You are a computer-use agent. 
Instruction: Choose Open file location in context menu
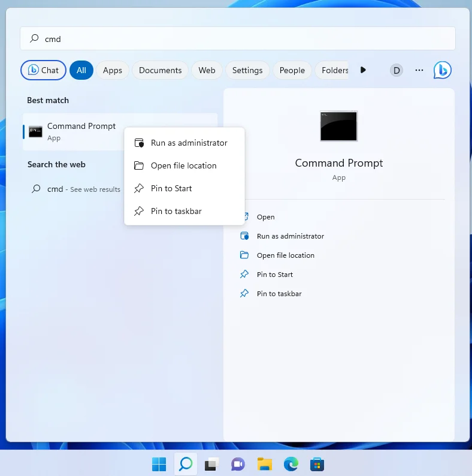coord(183,165)
